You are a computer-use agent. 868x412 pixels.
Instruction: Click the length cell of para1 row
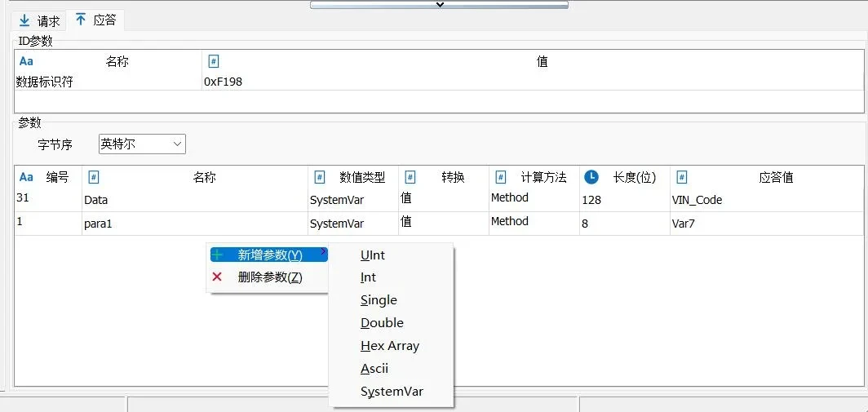pyautogui.click(x=624, y=224)
